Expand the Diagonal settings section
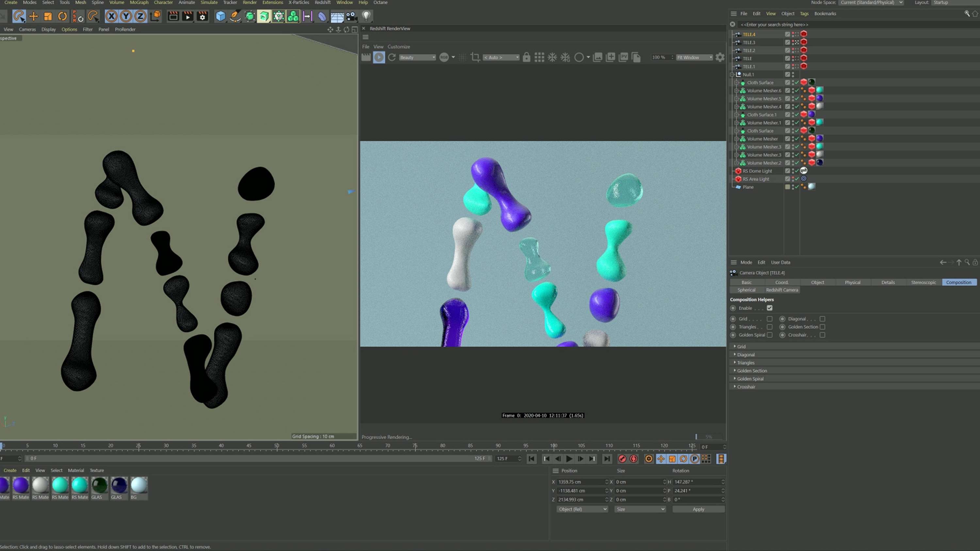980x551 pixels. coord(854,354)
